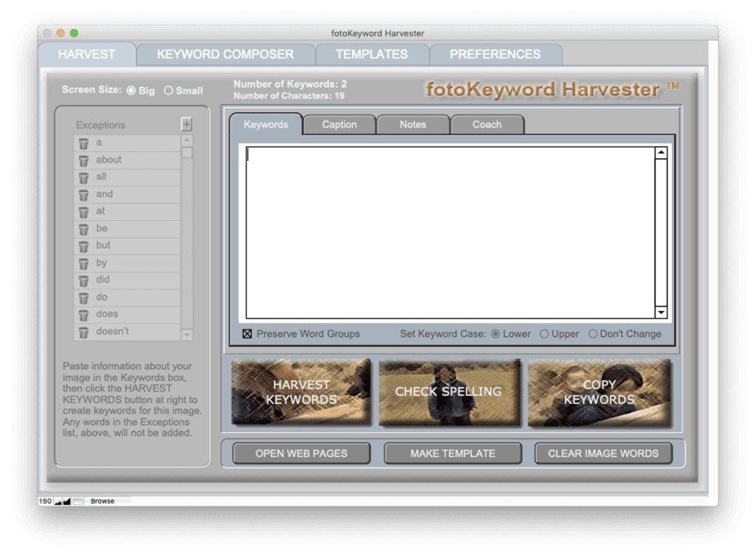
Task: Open the Browse mode popup in status bar
Action: point(103,501)
